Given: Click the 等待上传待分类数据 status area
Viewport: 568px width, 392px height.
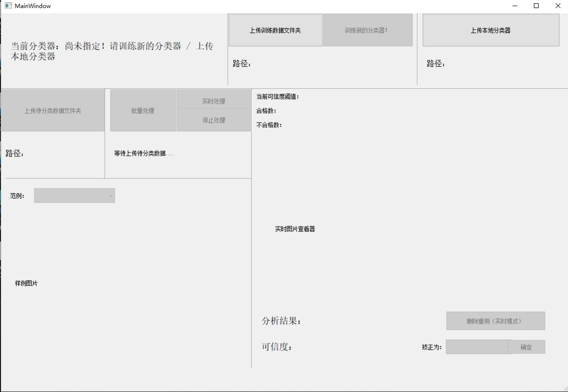Looking at the screenshot, I should click(143, 154).
